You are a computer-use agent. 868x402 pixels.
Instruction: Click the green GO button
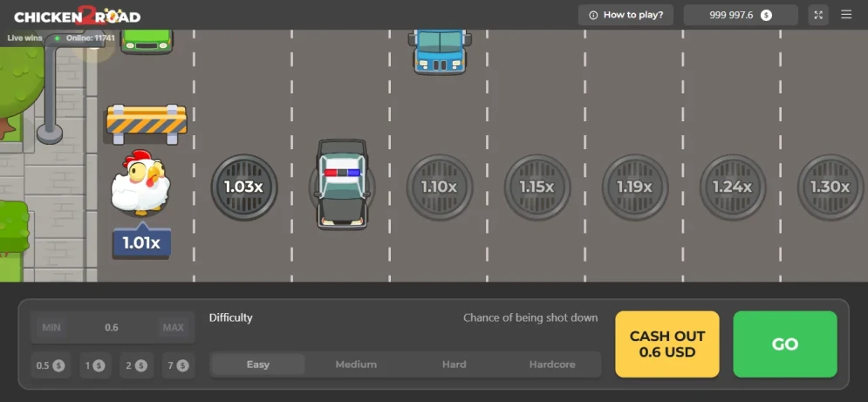(785, 344)
